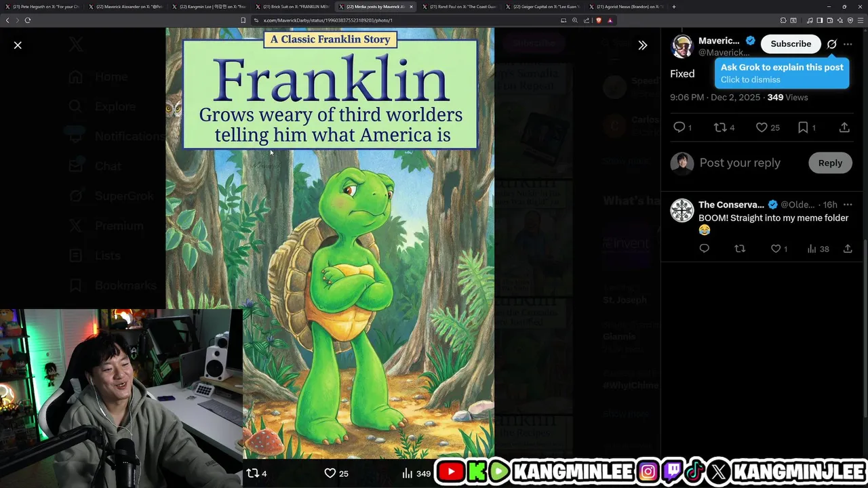
Task: Open the Brave Shields lion icon
Action: click(x=599, y=20)
